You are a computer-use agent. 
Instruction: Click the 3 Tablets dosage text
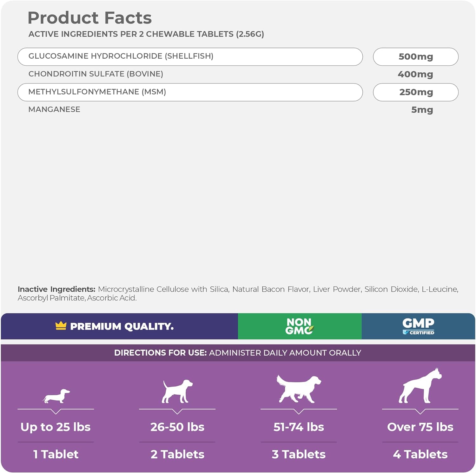point(299,454)
